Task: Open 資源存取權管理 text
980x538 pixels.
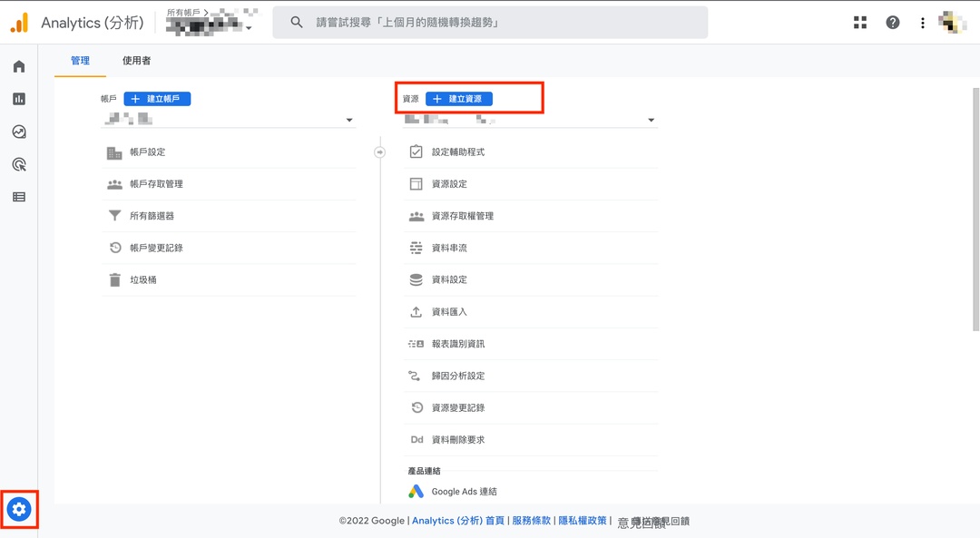Action: pyautogui.click(x=463, y=216)
